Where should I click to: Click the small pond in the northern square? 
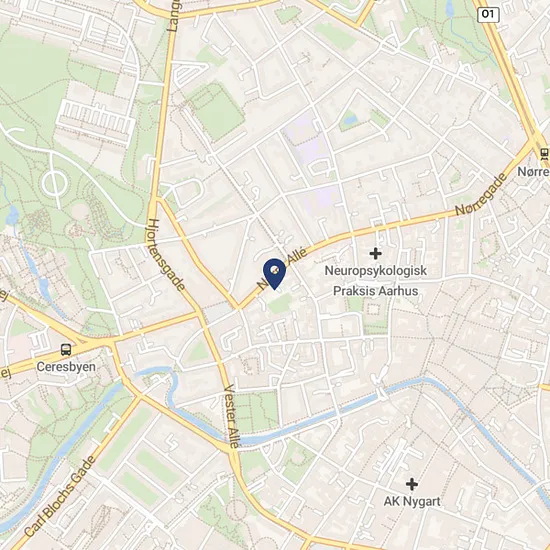tap(350, 120)
